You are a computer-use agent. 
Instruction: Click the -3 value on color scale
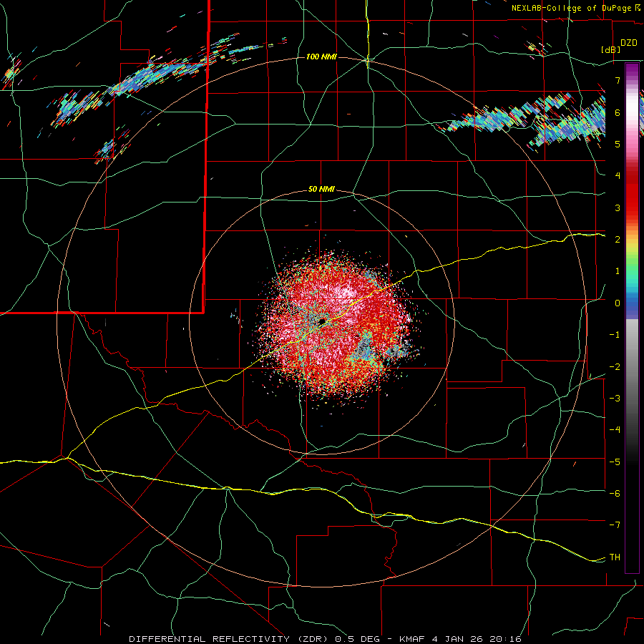[615, 399]
